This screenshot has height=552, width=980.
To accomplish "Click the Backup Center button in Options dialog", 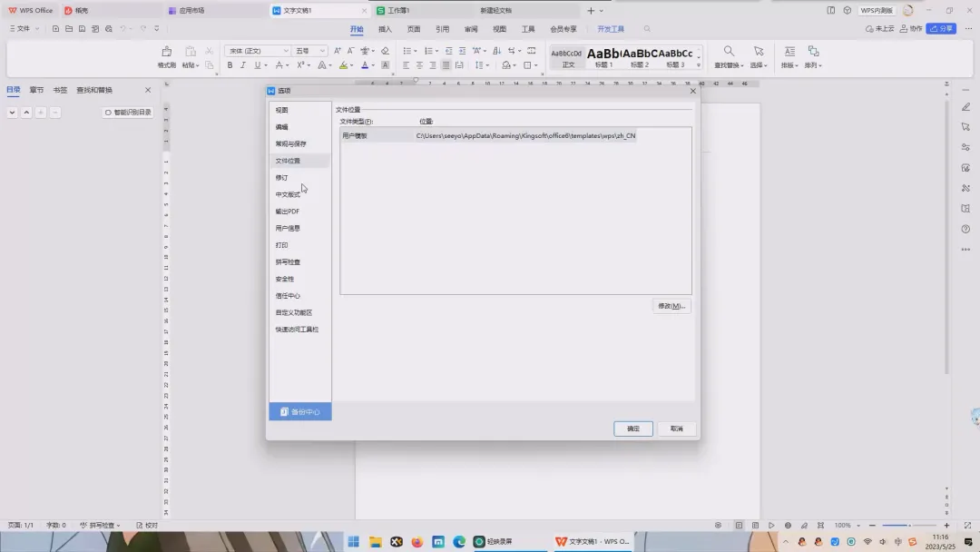I will (300, 411).
